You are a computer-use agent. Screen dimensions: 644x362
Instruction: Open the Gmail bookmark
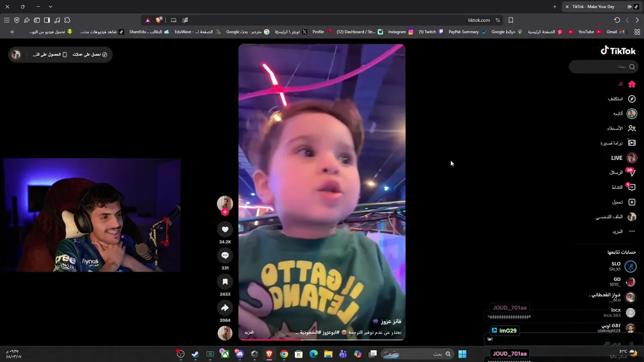coord(616,32)
